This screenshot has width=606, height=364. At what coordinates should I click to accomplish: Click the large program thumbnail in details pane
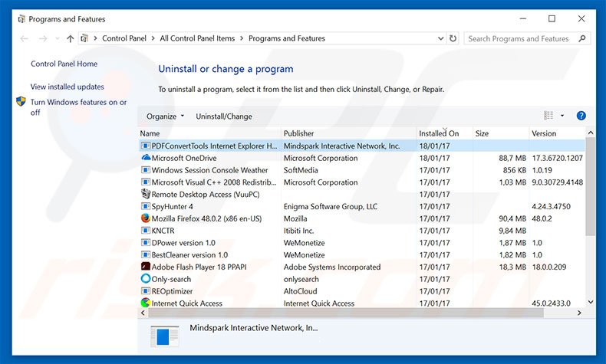(x=164, y=336)
